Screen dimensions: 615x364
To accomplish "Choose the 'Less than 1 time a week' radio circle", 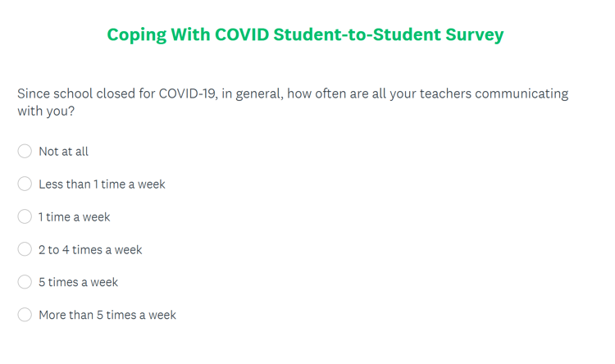I will [x=25, y=184].
